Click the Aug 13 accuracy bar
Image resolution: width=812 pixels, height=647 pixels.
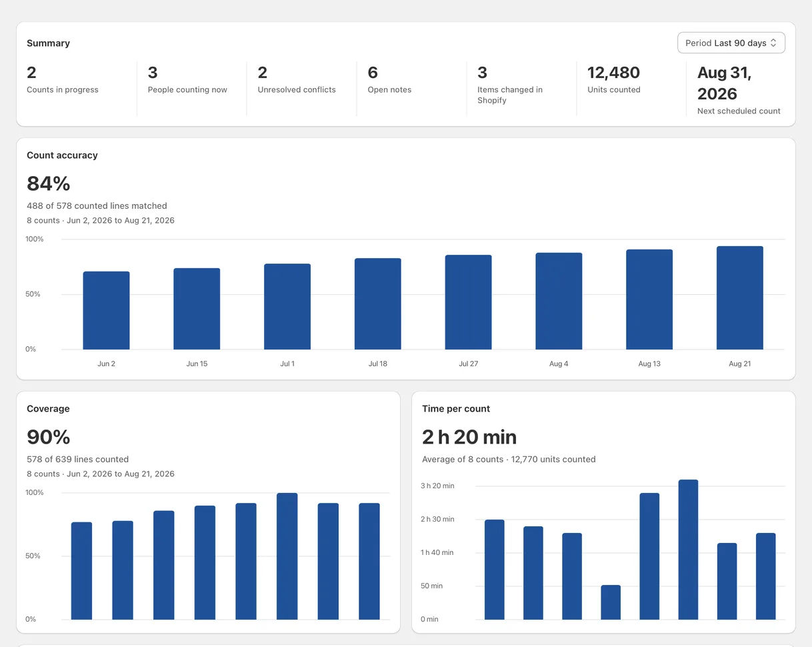649,299
